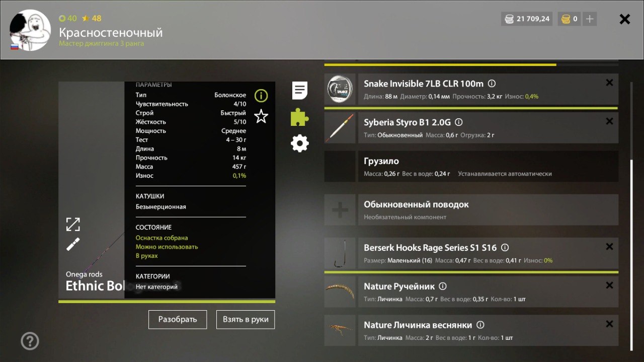Open the help question mark icon
This screenshot has width=644, height=362.
(x=30, y=341)
